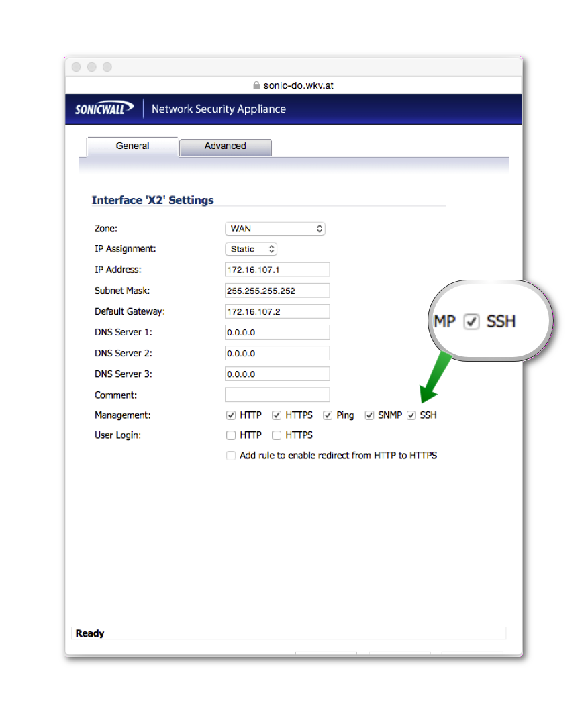Click the DNS Server 1 field

click(x=277, y=332)
